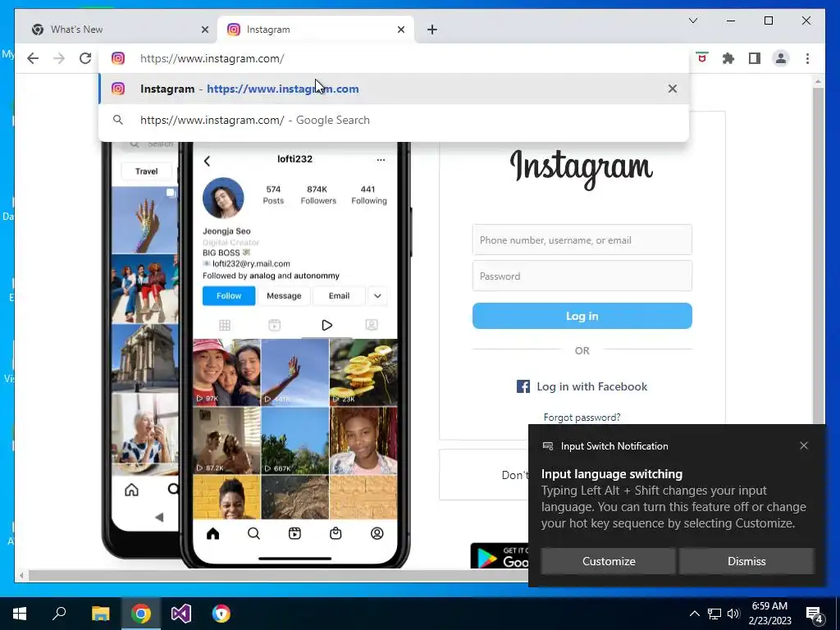The width and height of the screenshot is (840, 630).
Task: Click the profile icon in phone bottom bar
Action: coord(377,533)
